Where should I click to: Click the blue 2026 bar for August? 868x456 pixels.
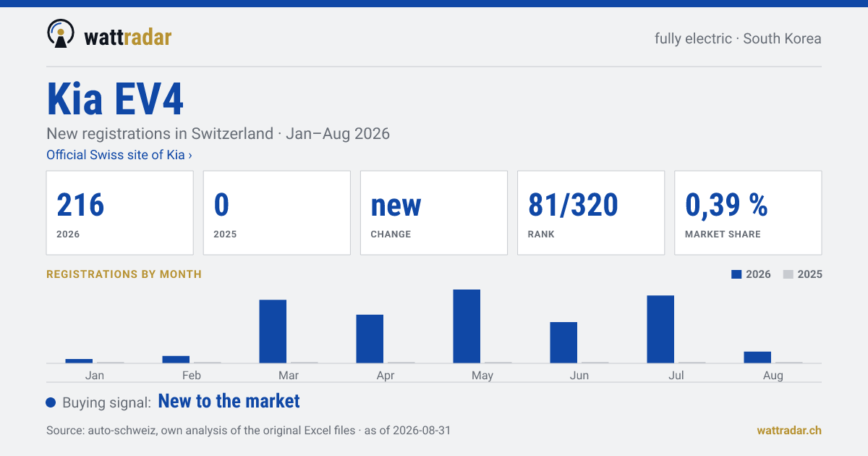pos(757,357)
